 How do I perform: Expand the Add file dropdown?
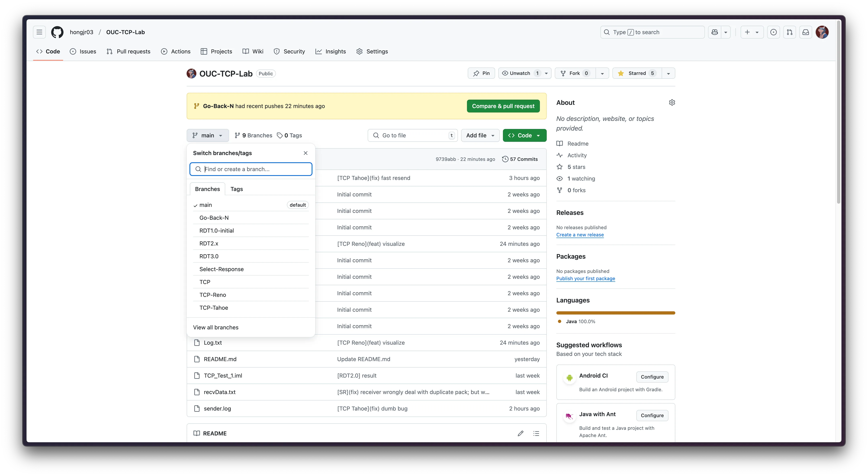[480, 135]
